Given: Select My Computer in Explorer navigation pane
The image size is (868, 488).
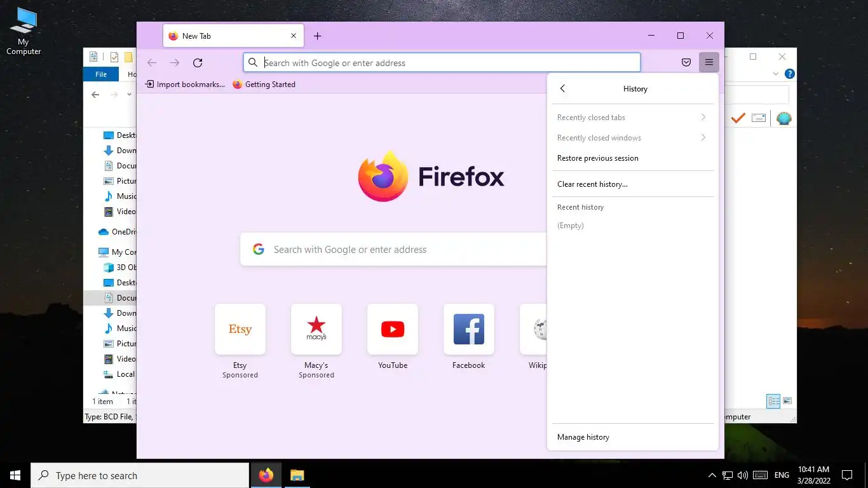Looking at the screenshot, I should tap(116, 252).
